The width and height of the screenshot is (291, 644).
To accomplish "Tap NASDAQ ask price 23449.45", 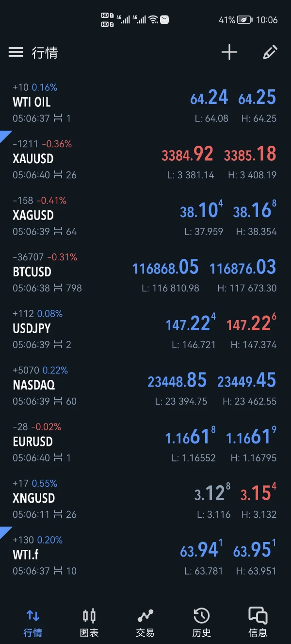I will pos(246,381).
